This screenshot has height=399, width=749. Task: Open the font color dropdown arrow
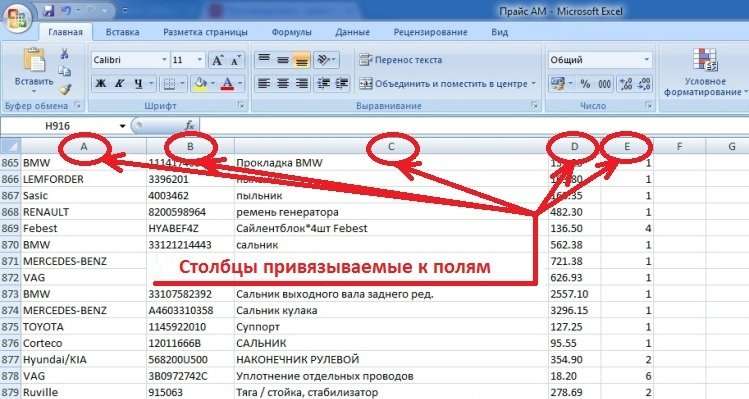click(x=240, y=84)
